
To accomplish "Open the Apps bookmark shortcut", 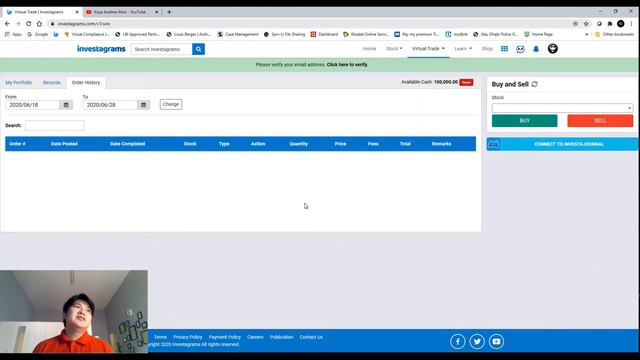I will tap(13, 34).
